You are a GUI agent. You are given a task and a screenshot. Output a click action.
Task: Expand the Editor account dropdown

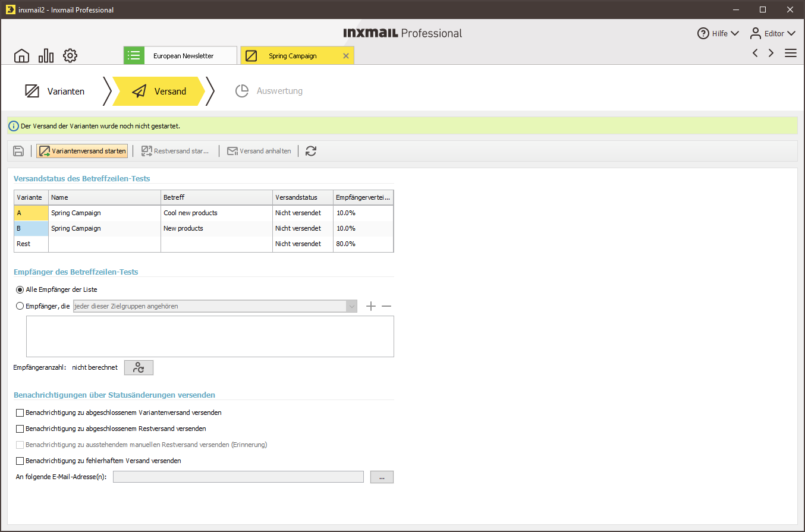pos(792,34)
